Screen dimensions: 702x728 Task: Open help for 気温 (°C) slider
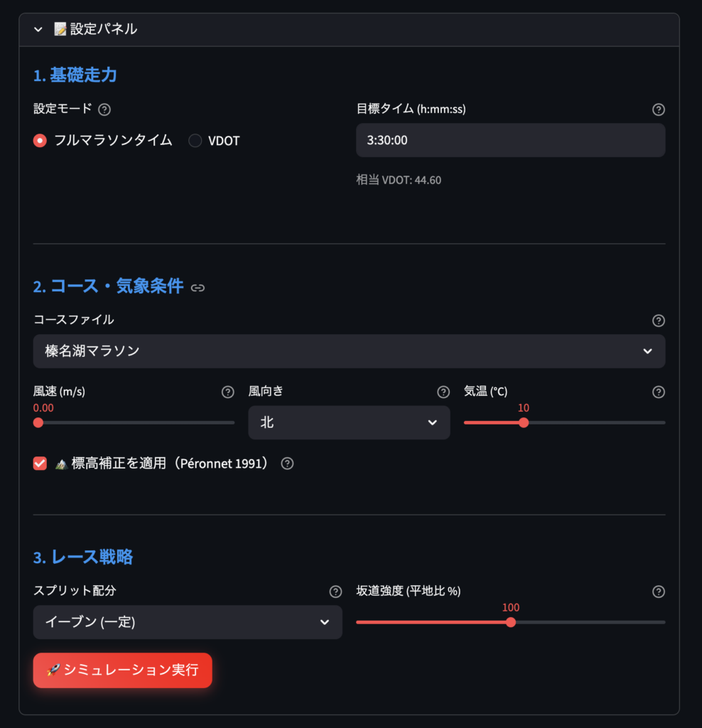(659, 392)
